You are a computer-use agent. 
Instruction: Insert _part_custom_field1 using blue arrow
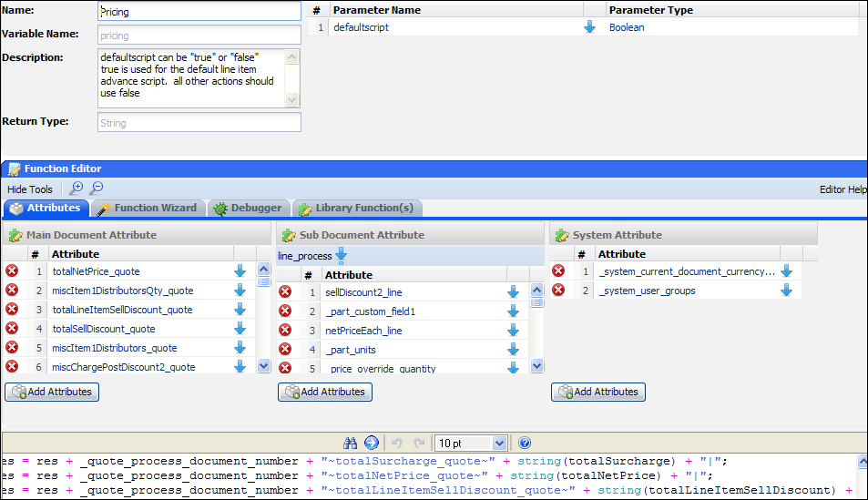click(513, 311)
